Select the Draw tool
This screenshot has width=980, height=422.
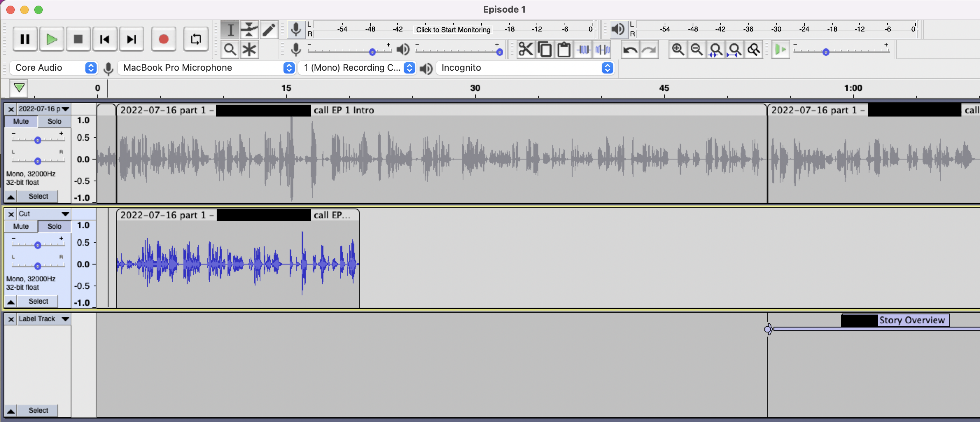click(x=269, y=30)
